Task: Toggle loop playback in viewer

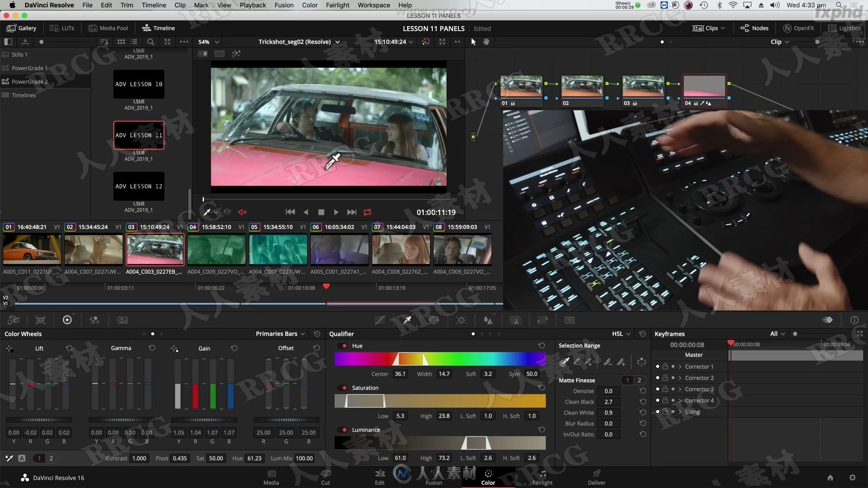Action: click(367, 212)
